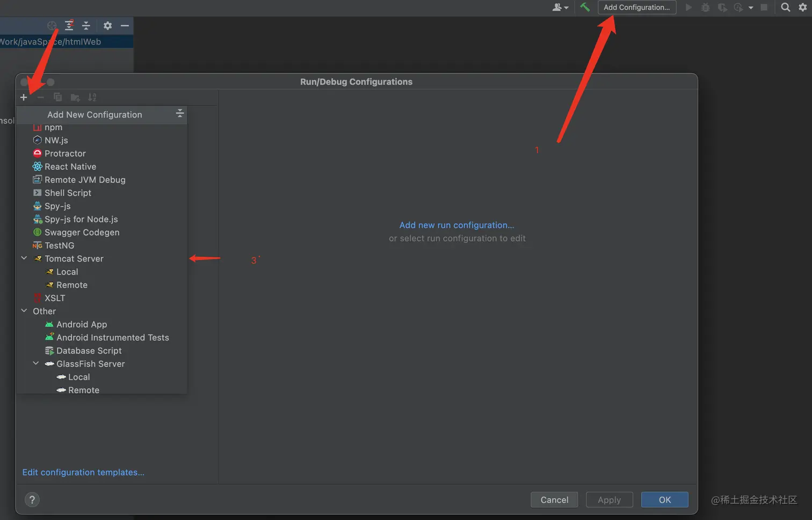Click the Debug bug icon in main toolbar
This screenshot has height=520, width=812.
706,8
